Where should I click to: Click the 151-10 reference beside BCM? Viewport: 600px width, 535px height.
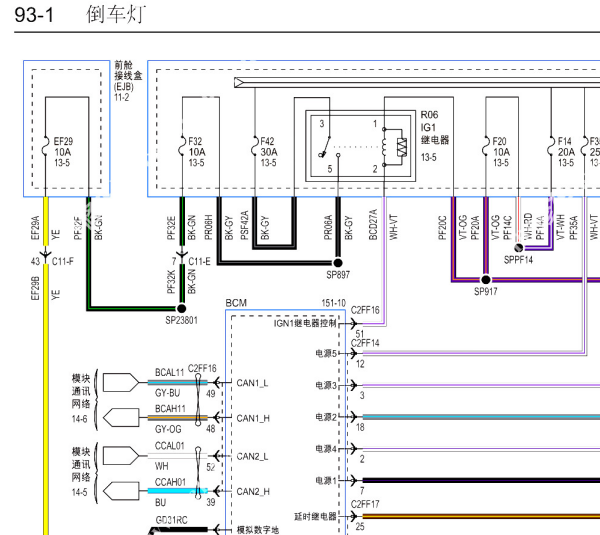pyautogui.click(x=333, y=303)
